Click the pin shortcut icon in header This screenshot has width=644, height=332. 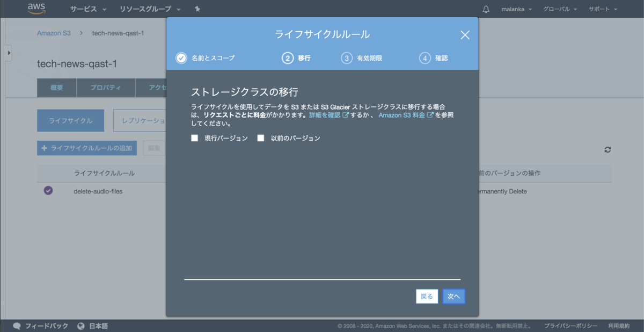(x=197, y=9)
